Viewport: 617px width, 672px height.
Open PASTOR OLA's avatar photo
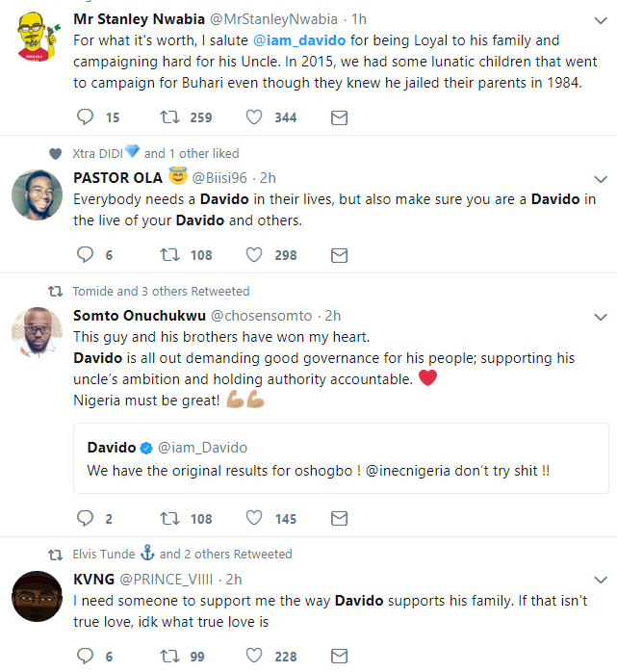coord(37,195)
